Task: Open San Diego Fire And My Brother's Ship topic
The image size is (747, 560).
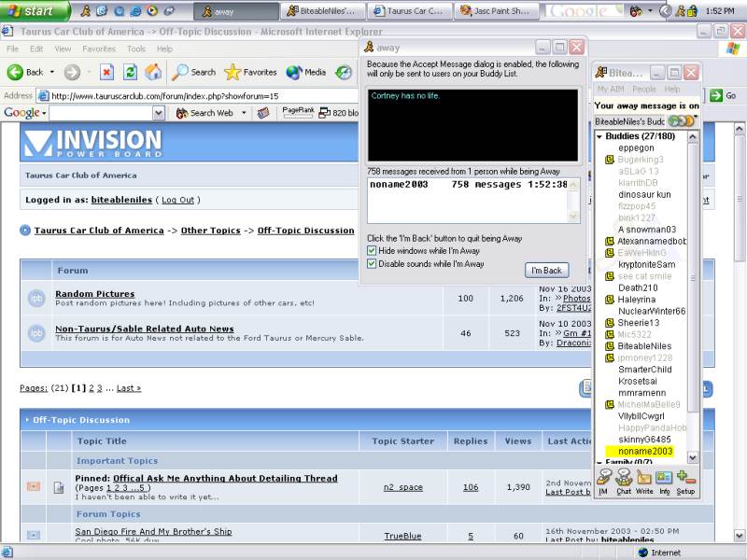Action: pyautogui.click(x=153, y=531)
